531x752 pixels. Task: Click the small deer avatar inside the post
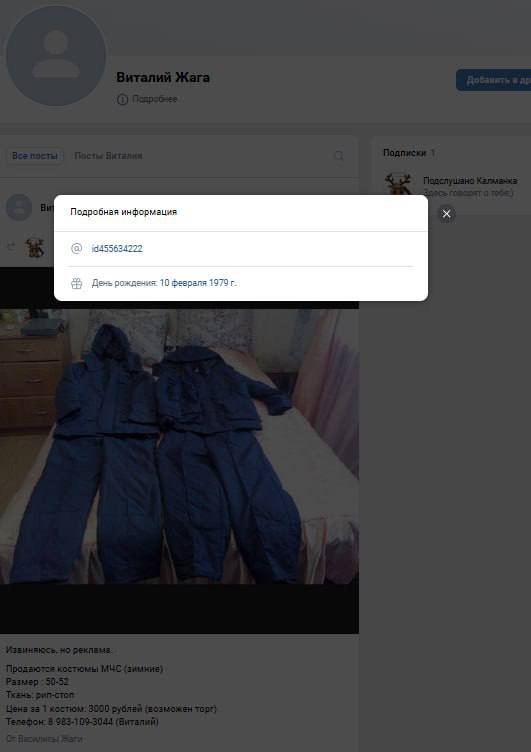pos(35,247)
